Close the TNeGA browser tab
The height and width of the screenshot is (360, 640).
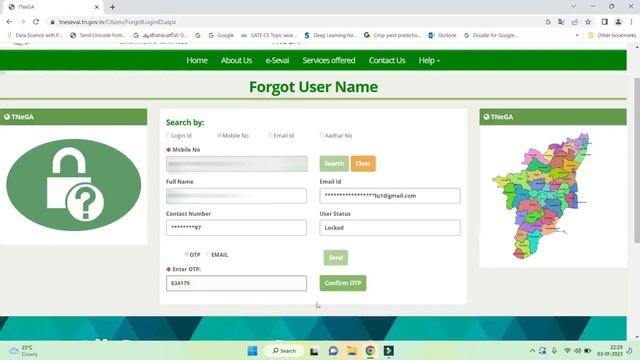(x=97, y=7)
